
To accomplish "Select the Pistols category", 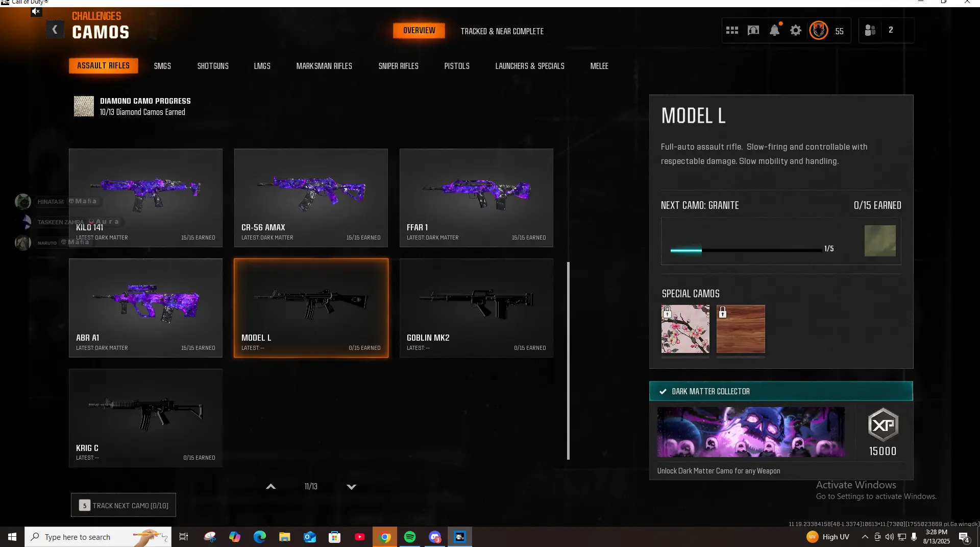I will click(x=457, y=66).
